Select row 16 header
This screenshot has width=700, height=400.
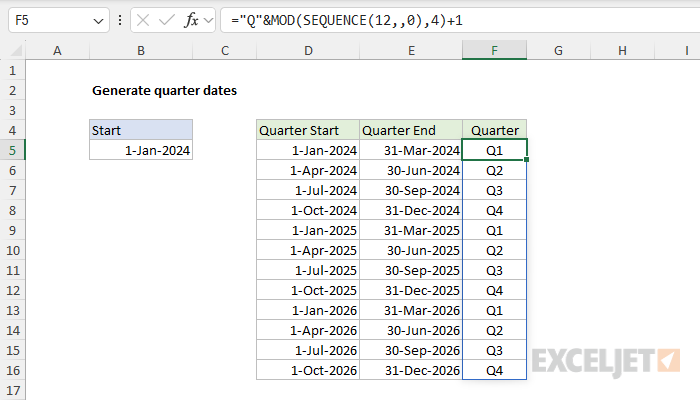[x=12, y=371]
